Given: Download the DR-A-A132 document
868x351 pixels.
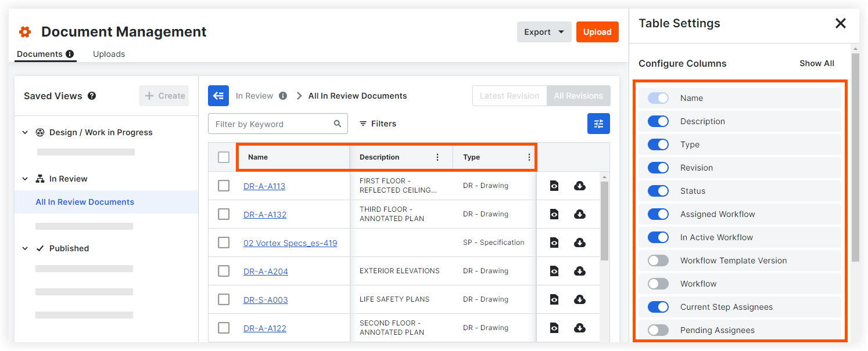Looking at the screenshot, I should click(x=579, y=214).
